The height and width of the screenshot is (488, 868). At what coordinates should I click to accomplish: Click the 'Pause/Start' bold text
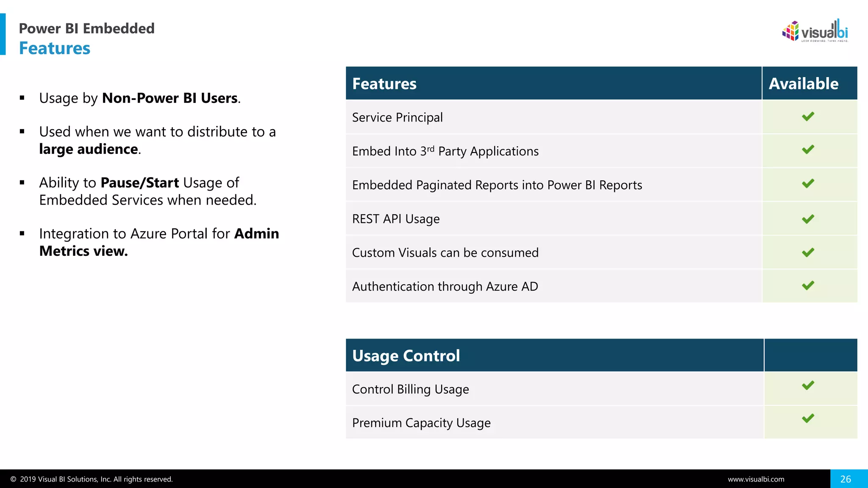click(140, 183)
